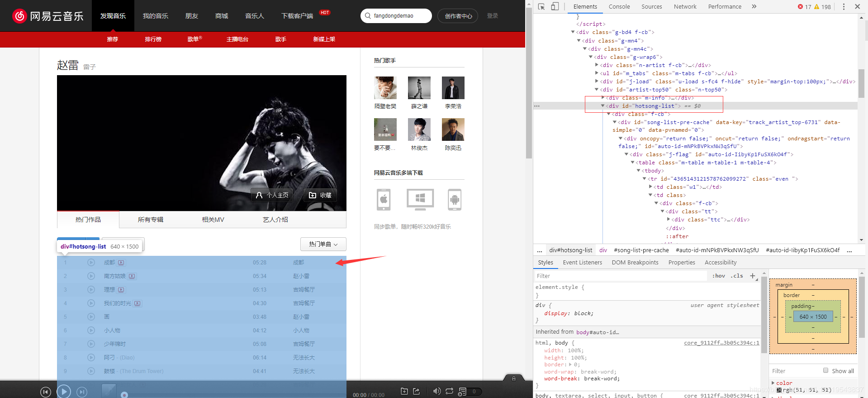Open the 热门单曲 dropdown
Viewport: 868px width, 398px height.
(323, 244)
